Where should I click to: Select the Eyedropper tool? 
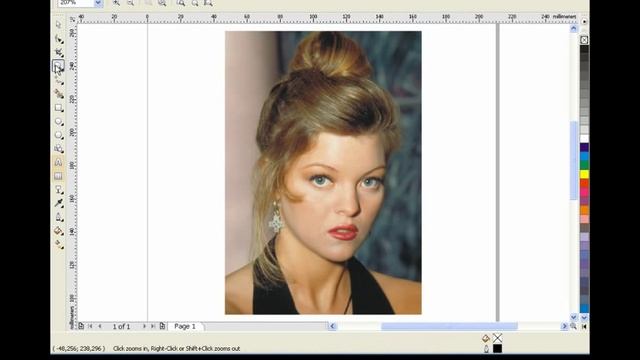58,203
